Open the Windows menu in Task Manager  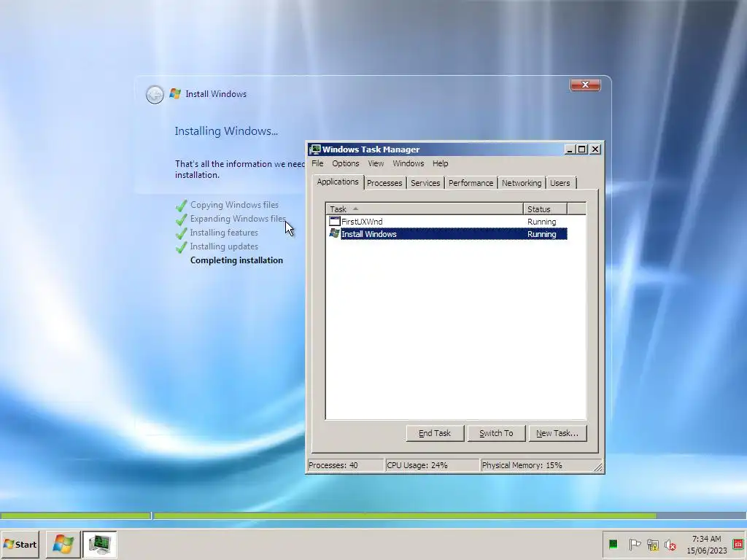pos(409,163)
